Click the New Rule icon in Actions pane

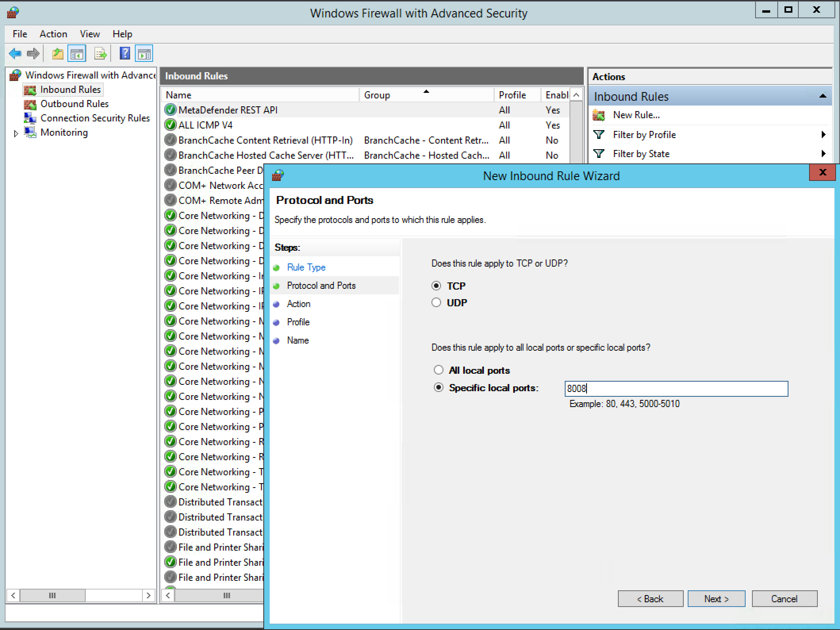[x=598, y=115]
